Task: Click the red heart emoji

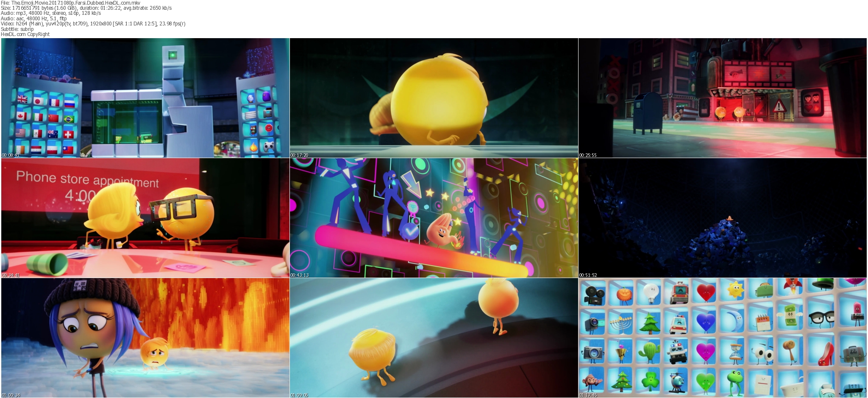Action: pyautogui.click(x=706, y=292)
